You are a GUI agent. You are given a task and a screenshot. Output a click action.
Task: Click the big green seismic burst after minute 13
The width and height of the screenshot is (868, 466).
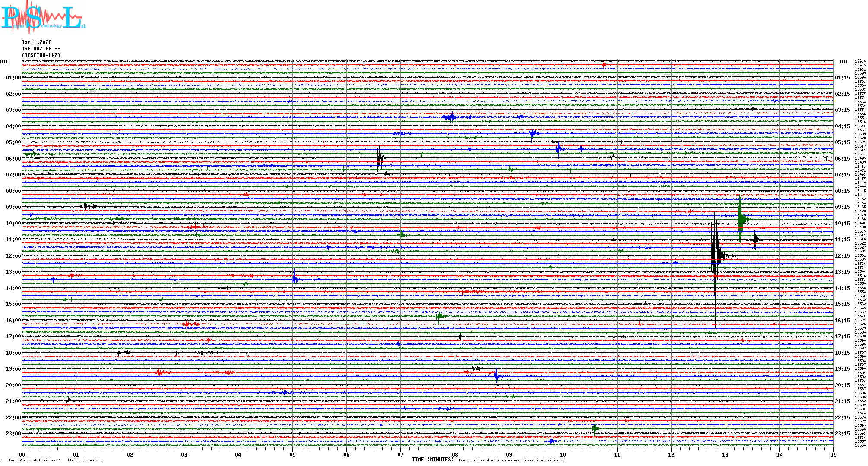740,218
